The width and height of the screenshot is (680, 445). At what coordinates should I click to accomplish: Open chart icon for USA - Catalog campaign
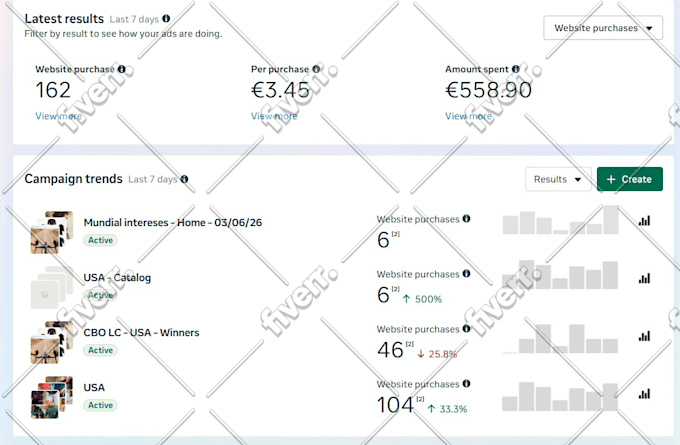coord(644,278)
